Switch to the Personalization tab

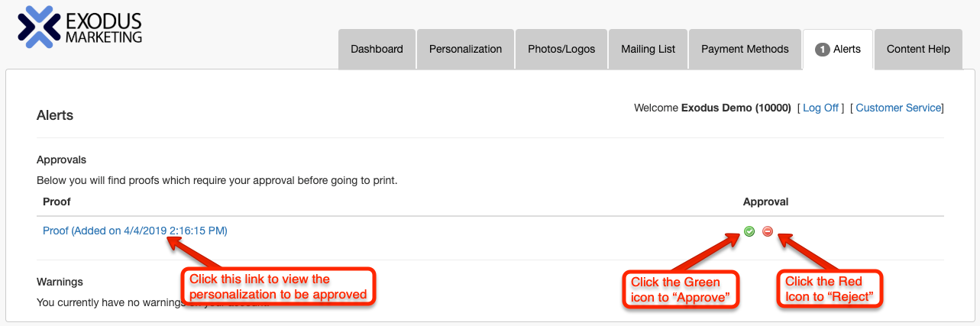coord(465,49)
